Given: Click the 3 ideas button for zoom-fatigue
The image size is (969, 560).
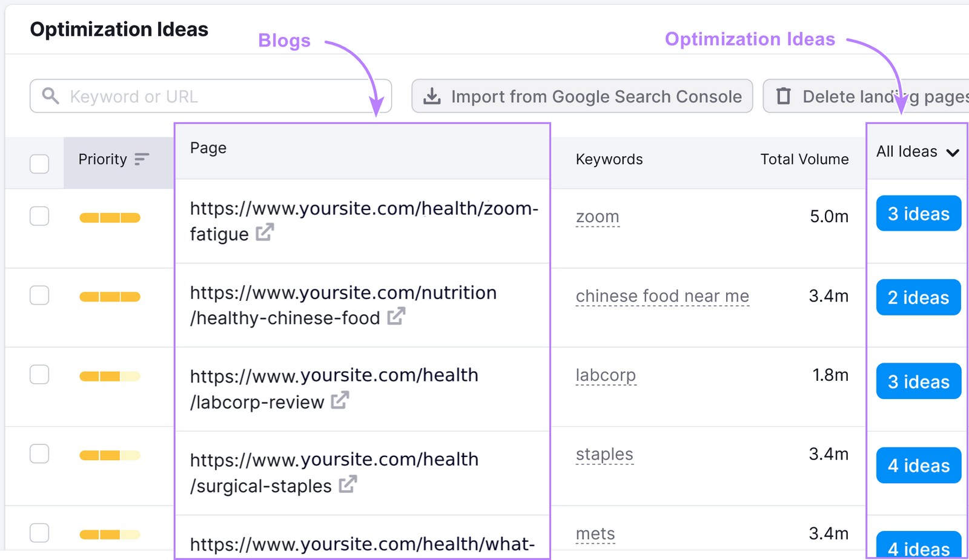Looking at the screenshot, I should pos(918,213).
